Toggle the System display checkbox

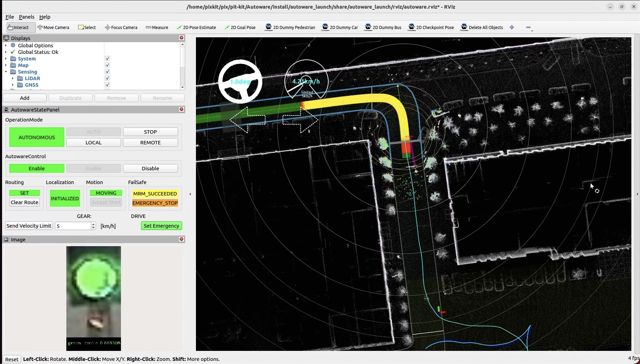[x=107, y=58]
